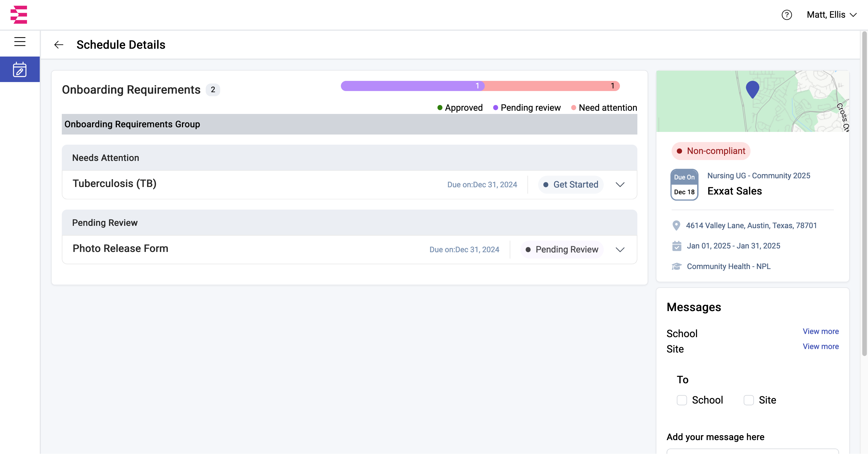Click the Jan 01, 2025 - Jan 31, 2025 dates
Screen dimensions: 868x454
click(734, 246)
